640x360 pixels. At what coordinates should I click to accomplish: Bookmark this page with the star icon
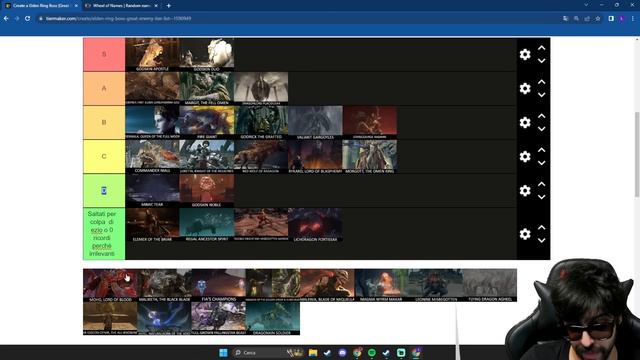coord(598,18)
